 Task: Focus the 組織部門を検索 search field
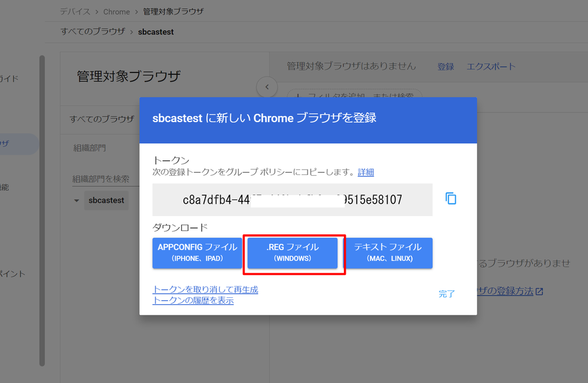point(106,179)
